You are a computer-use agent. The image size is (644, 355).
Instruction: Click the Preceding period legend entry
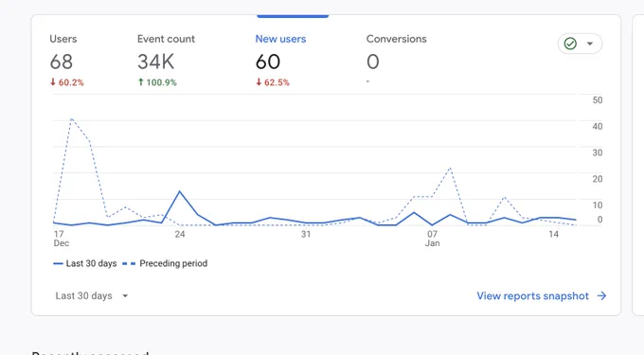click(x=165, y=263)
